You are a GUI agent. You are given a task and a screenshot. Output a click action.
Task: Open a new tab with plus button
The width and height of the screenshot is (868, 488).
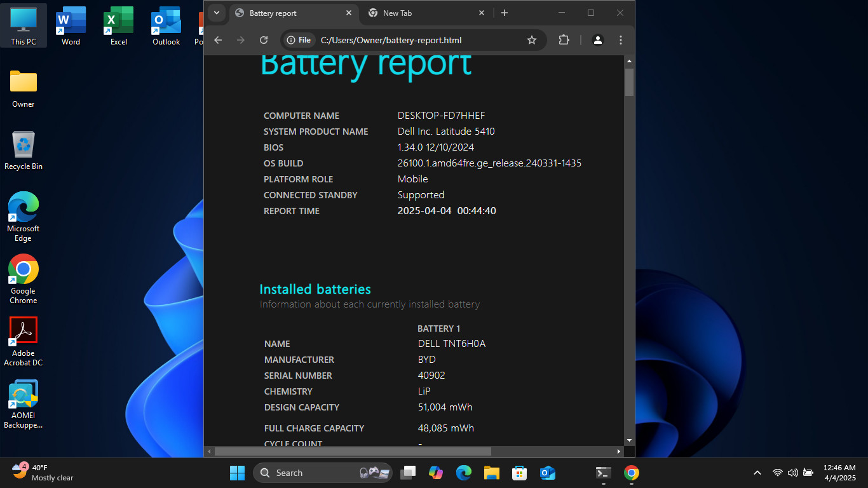tap(505, 13)
